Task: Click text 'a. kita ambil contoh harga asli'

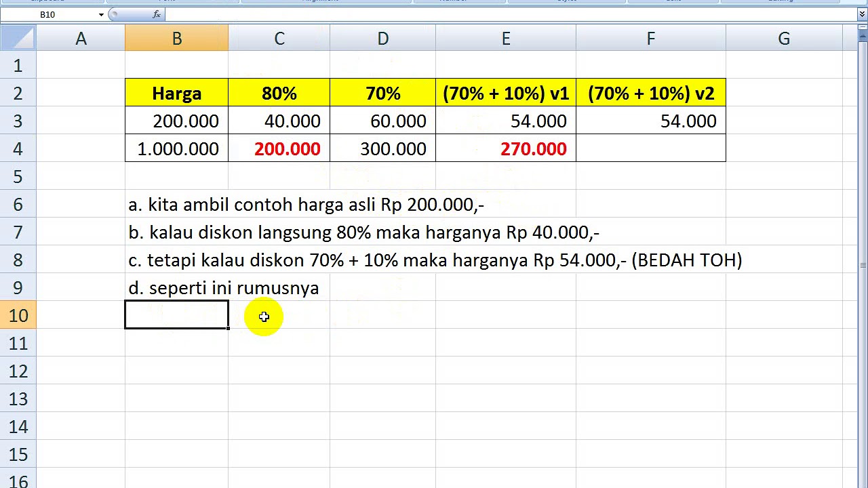Action: pyautogui.click(x=252, y=204)
